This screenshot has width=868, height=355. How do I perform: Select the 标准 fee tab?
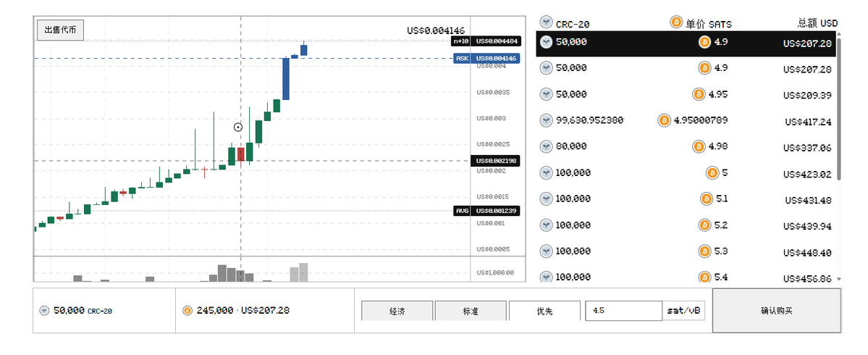(471, 311)
